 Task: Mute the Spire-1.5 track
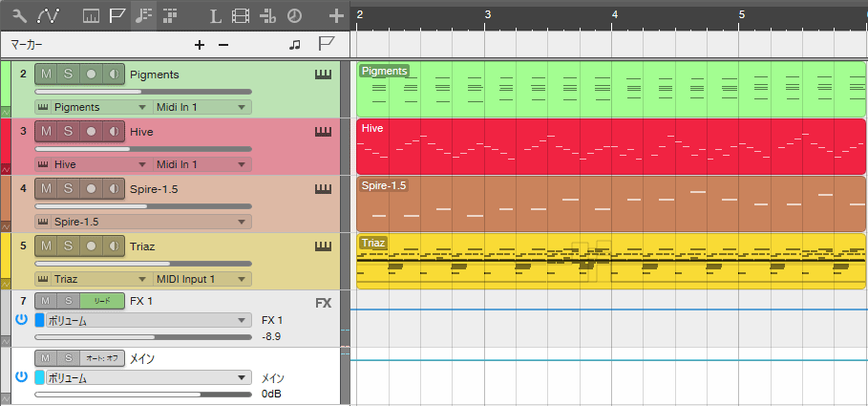(46, 189)
